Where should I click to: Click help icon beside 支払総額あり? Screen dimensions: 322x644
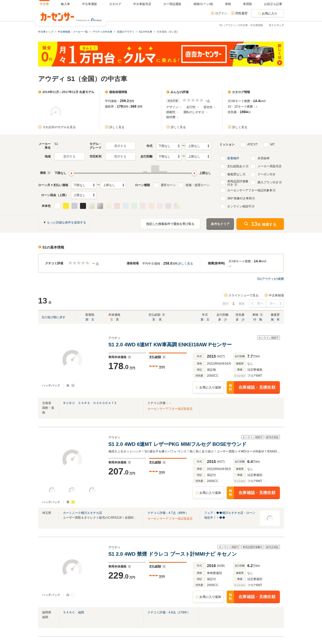pos(247,166)
